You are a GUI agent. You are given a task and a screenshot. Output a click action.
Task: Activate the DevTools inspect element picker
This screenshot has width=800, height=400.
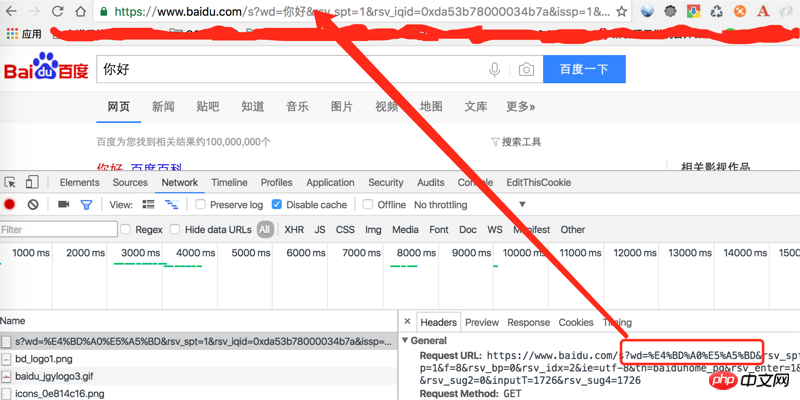(x=10, y=182)
